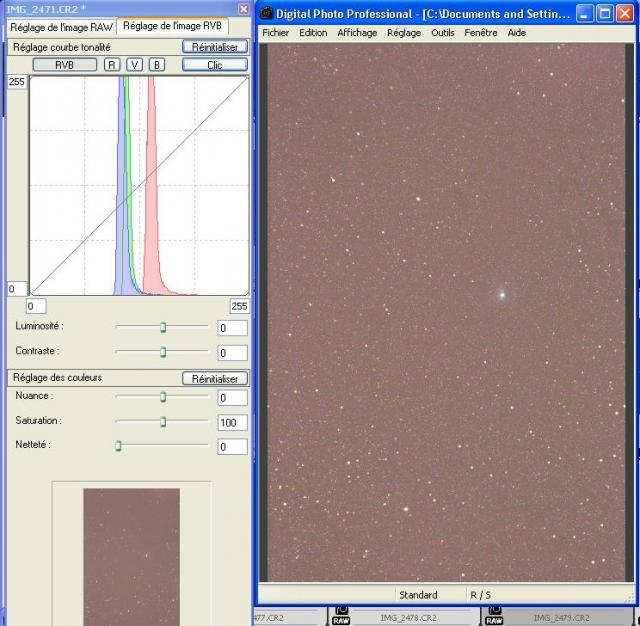
Task: Open the Fichier menu
Action: [276, 33]
